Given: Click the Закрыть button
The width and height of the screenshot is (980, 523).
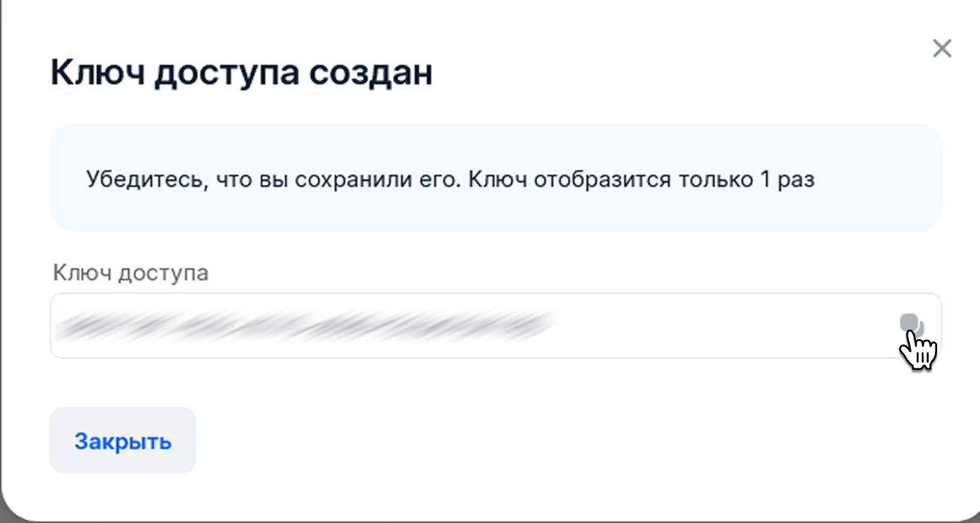Looking at the screenshot, I should click(x=123, y=441).
